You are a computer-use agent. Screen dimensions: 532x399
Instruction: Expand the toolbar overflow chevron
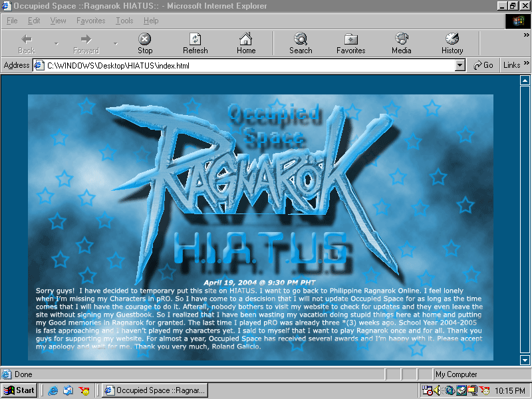click(526, 35)
